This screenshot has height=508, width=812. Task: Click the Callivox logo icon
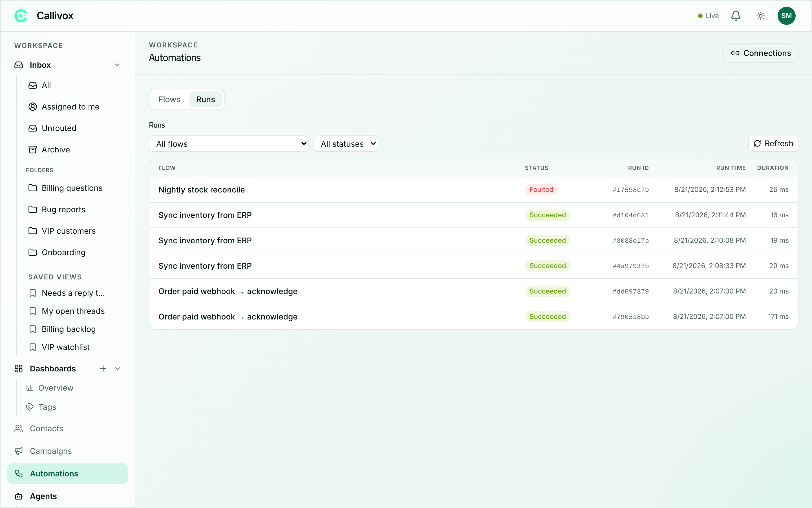(21, 16)
